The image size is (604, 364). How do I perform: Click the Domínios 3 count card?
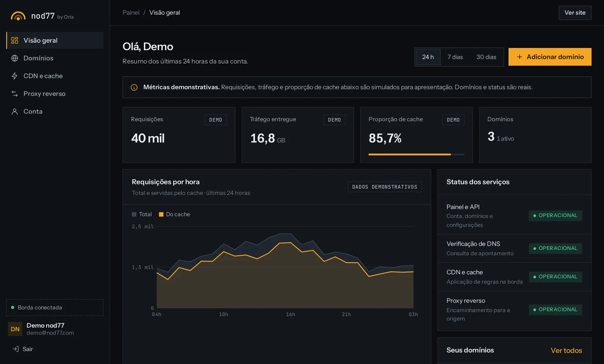(535, 135)
